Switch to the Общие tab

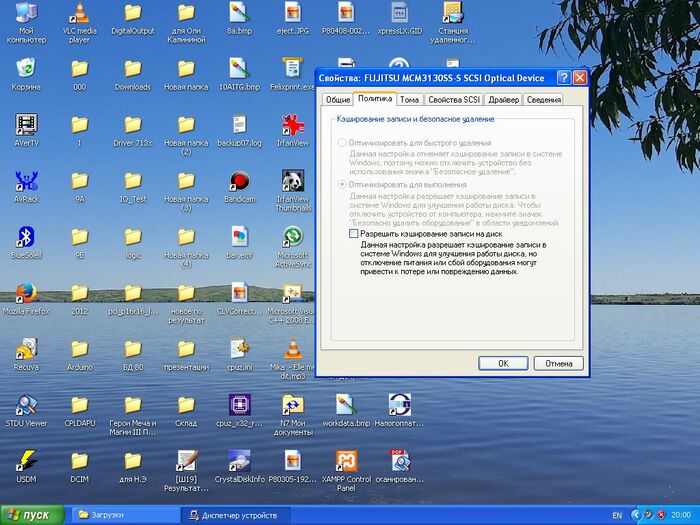click(338, 100)
